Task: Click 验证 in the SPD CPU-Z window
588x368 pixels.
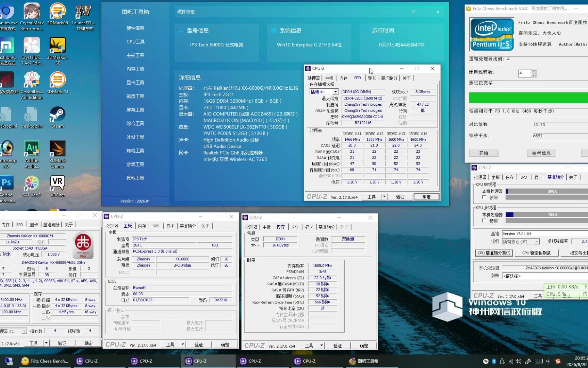Action: pos(400,197)
